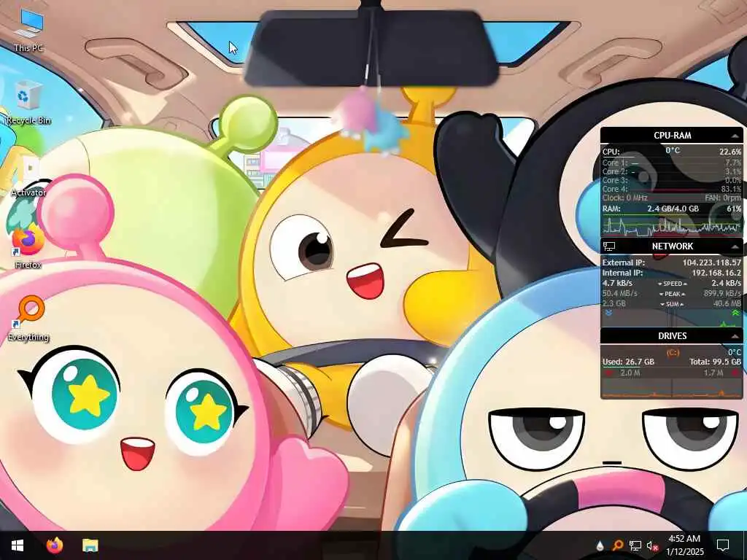Viewport: 747px width, 560px height.
Task: Click the FAN: 0rpm reading
Action: click(723, 198)
